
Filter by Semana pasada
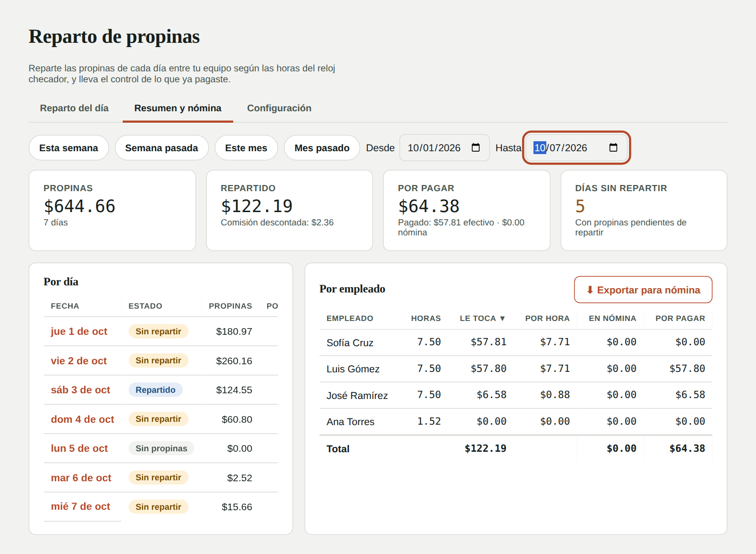[x=162, y=148]
